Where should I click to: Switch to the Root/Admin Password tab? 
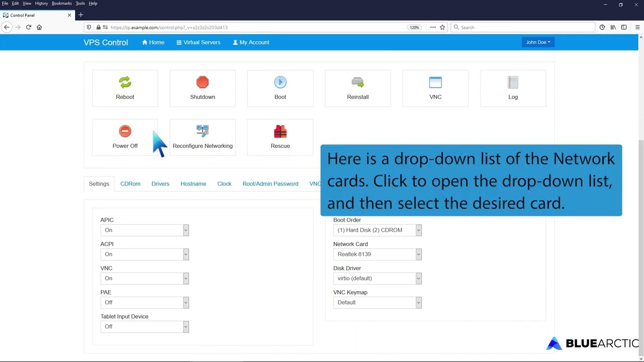coord(270,184)
